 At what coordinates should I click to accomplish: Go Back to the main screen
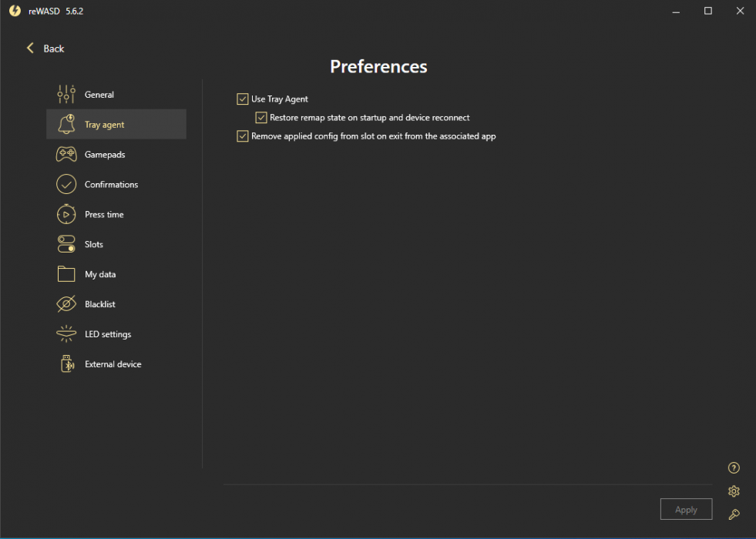pos(45,49)
